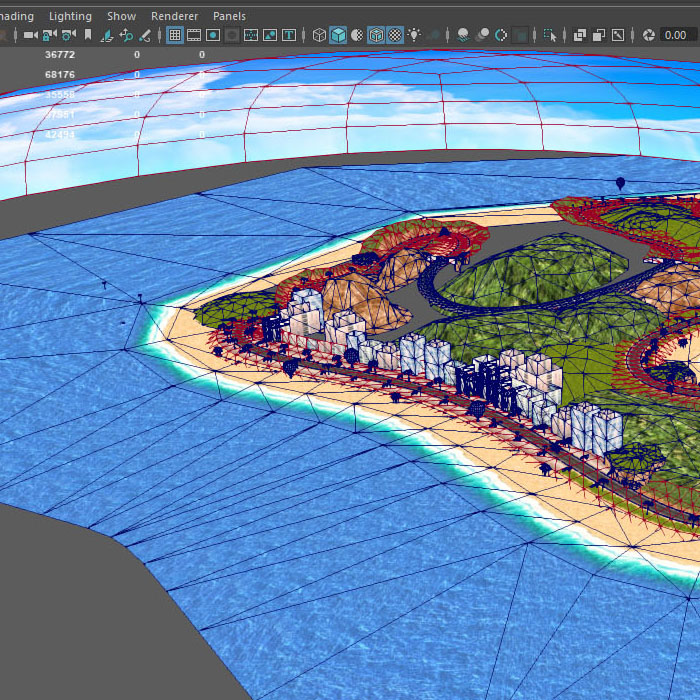Toggle Use All Lights bulb icon

pyautogui.click(x=414, y=35)
